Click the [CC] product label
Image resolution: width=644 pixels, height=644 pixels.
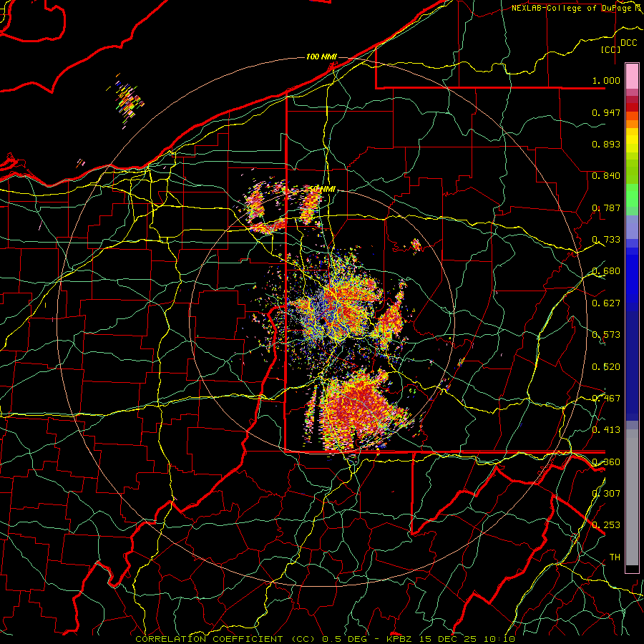611,49
